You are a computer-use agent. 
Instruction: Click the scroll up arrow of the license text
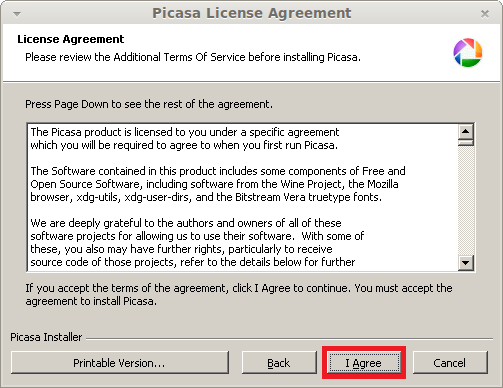[466, 132]
